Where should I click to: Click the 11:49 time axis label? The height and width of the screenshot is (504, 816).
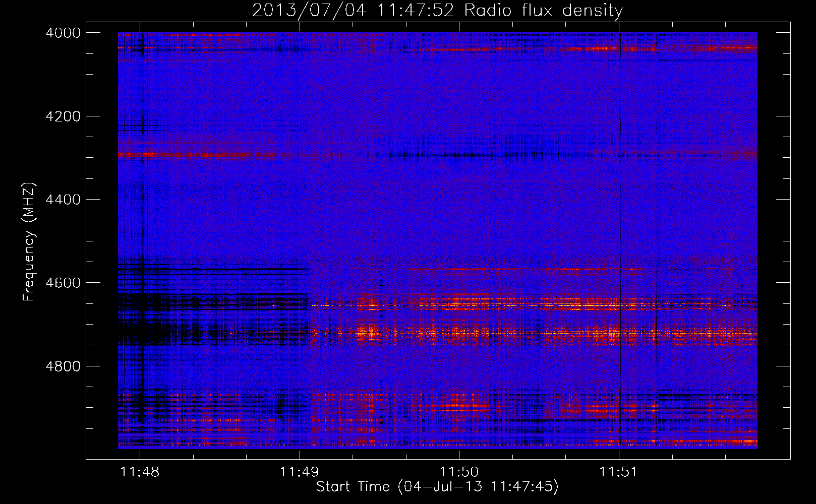coord(300,472)
